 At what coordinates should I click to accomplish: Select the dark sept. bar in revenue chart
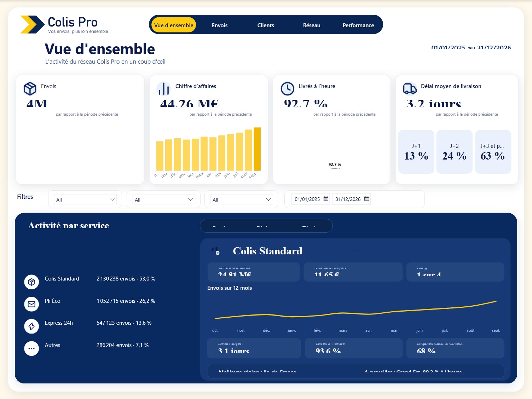click(x=257, y=149)
